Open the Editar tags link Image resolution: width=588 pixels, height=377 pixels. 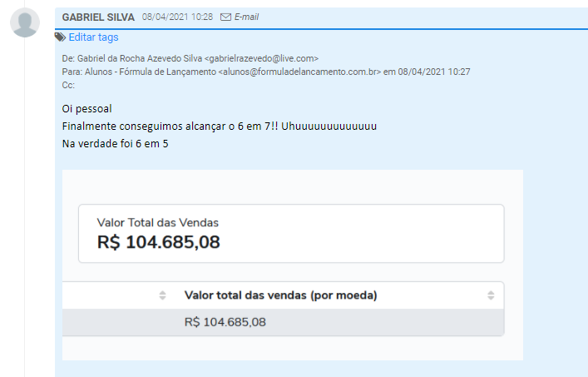coord(93,37)
